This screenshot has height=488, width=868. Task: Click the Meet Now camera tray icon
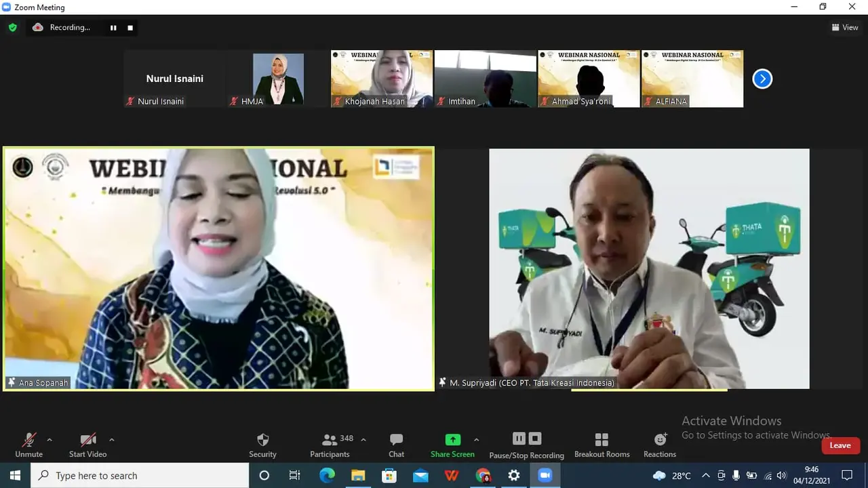[x=721, y=475]
